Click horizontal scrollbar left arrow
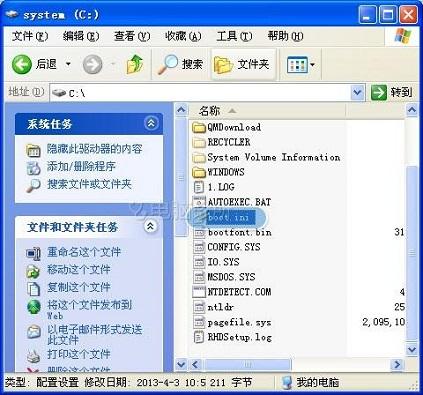 pos(196,364)
